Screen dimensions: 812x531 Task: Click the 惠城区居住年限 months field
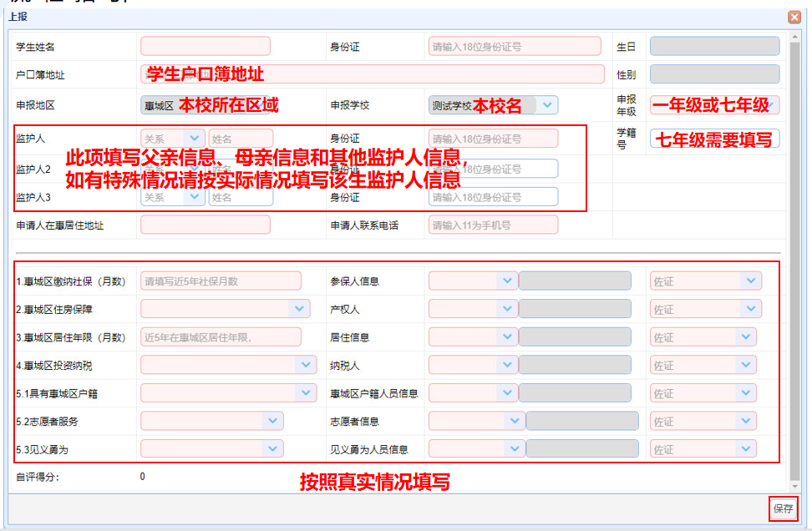pos(221,337)
